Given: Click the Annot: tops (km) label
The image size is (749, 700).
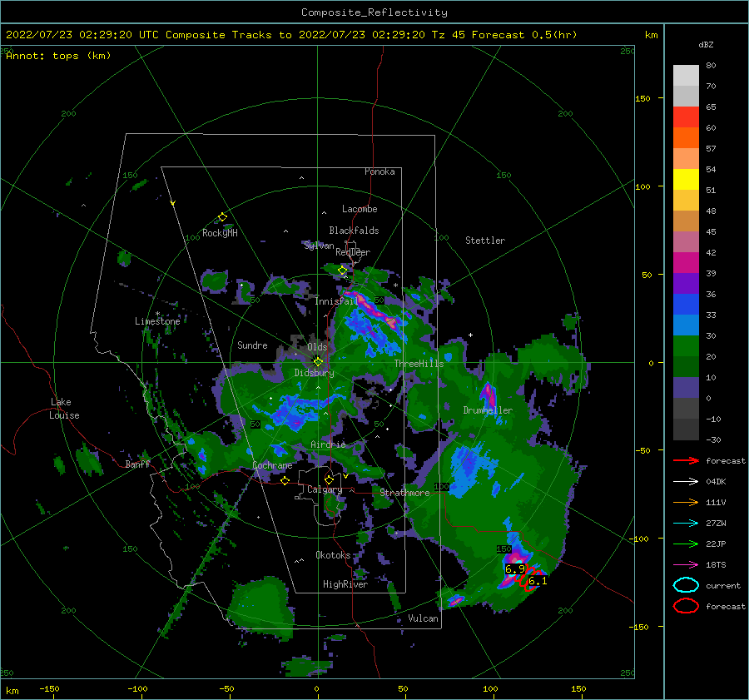Looking at the screenshot, I should click(x=58, y=56).
